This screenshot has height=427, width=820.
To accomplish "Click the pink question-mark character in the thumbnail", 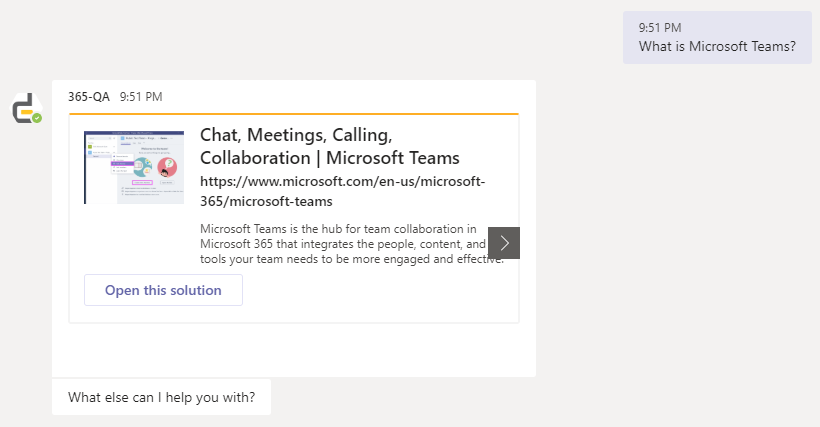I will tap(167, 167).
